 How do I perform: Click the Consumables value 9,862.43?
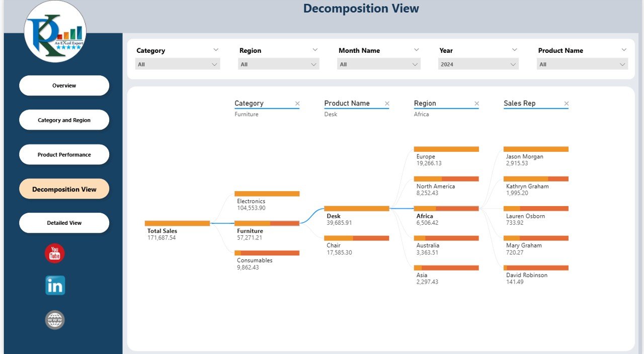point(248,268)
